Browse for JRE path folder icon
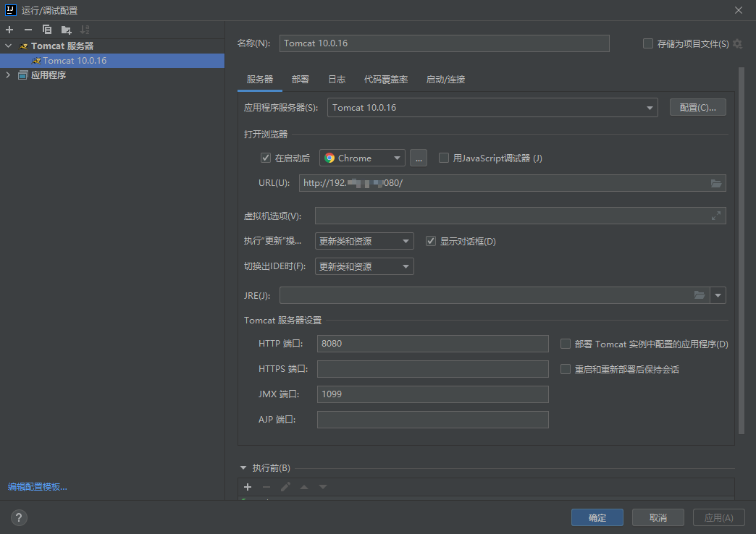756x534 pixels. 700,295
